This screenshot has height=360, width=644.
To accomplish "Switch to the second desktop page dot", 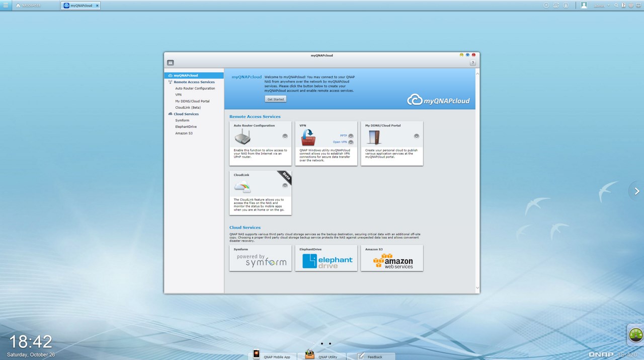I will click(322, 344).
